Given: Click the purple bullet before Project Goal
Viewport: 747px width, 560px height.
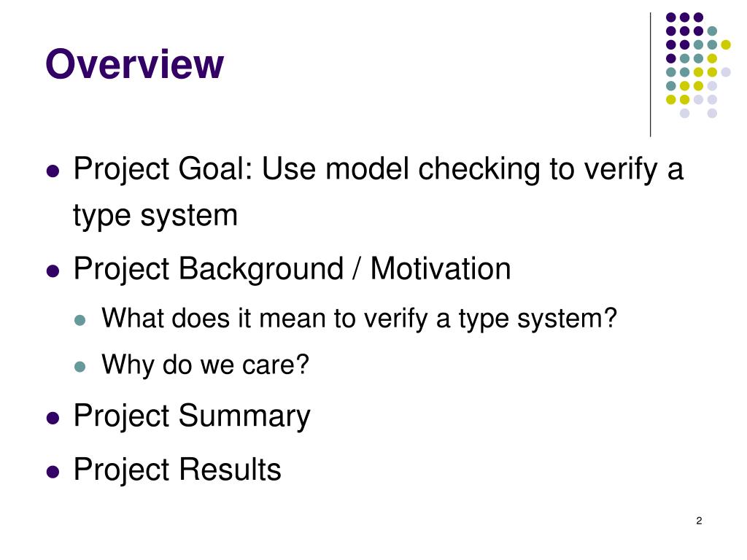Looking at the screenshot, I should (53, 171).
